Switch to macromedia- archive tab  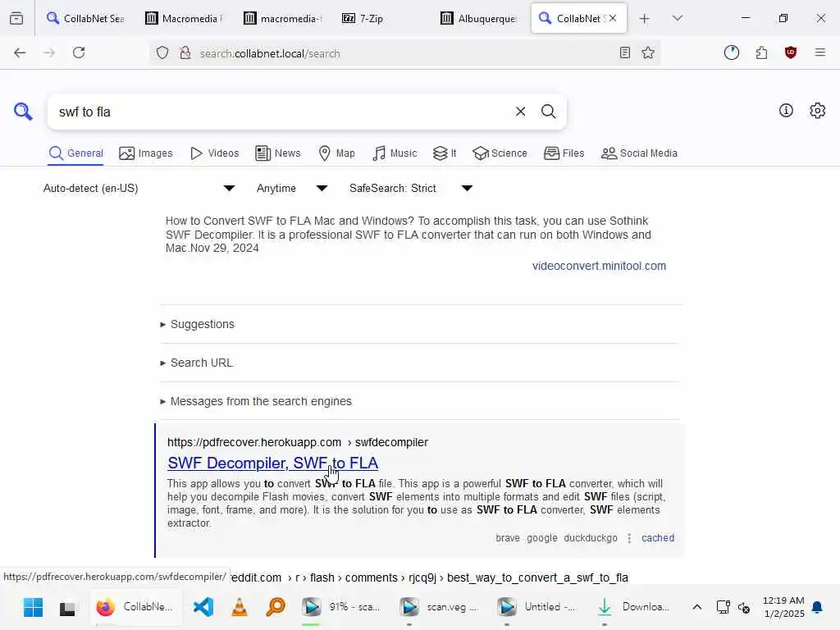pos(283,18)
